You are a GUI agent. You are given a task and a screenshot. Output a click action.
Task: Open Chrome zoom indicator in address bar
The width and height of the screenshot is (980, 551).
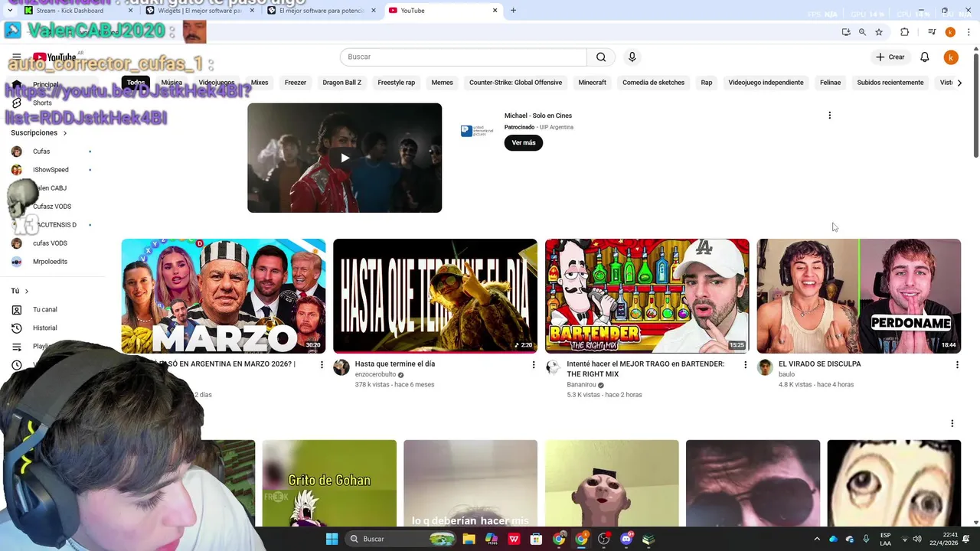tap(862, 32)
